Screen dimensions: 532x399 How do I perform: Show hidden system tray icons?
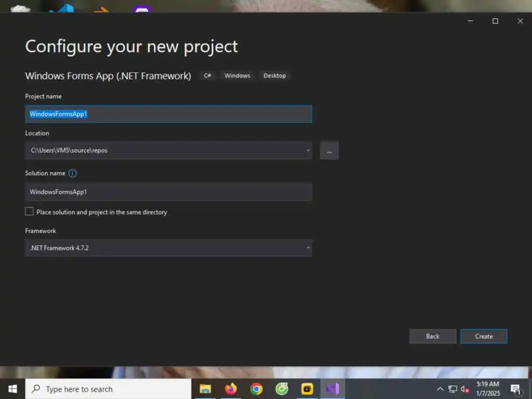(x=440, y=389)
